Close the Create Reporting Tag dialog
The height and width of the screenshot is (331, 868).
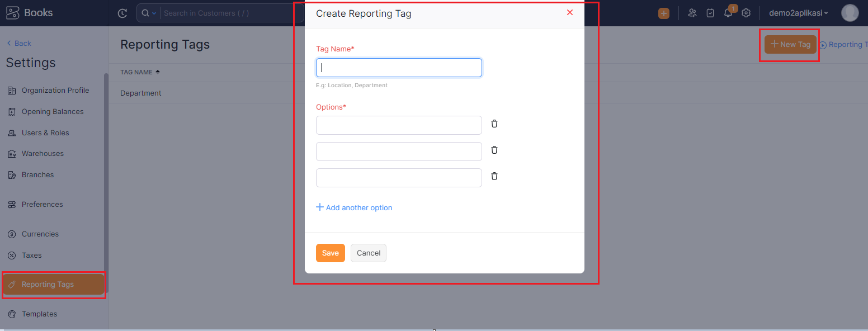click(570, 12)
